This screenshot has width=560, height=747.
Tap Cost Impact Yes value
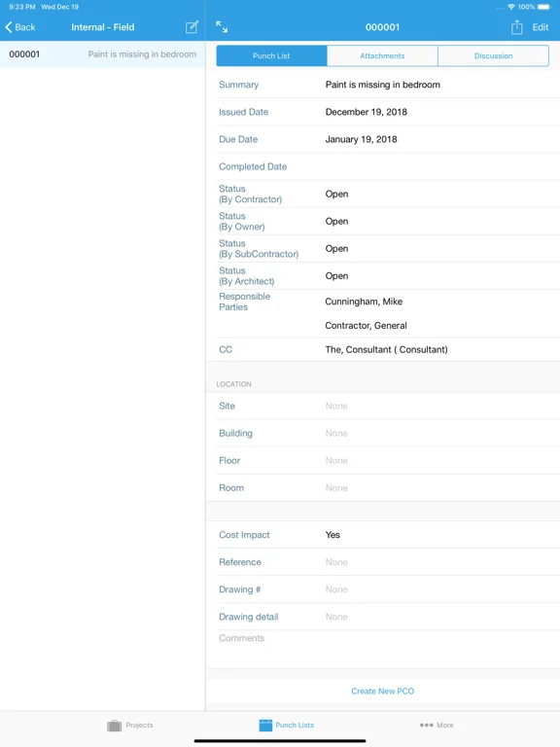(x=332, y=535)
